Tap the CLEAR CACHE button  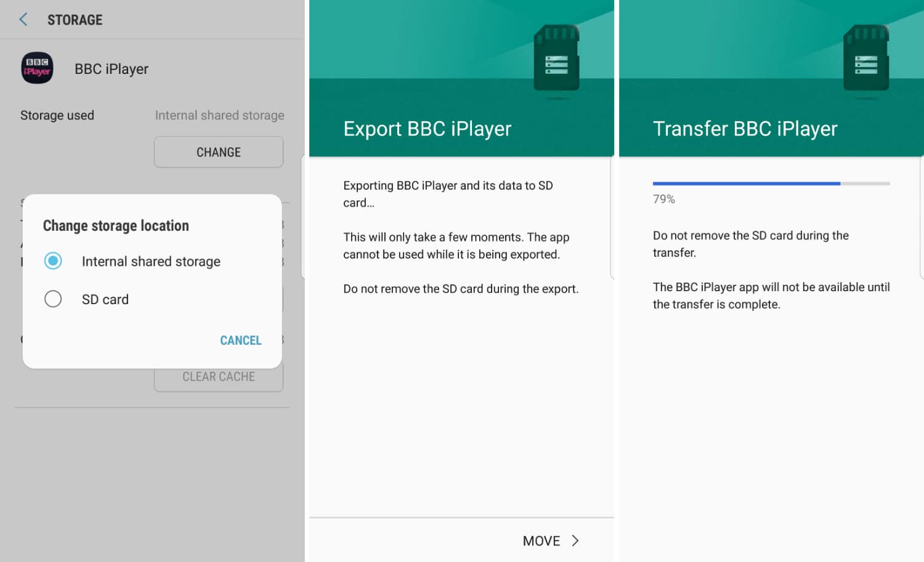pos(219,377)
